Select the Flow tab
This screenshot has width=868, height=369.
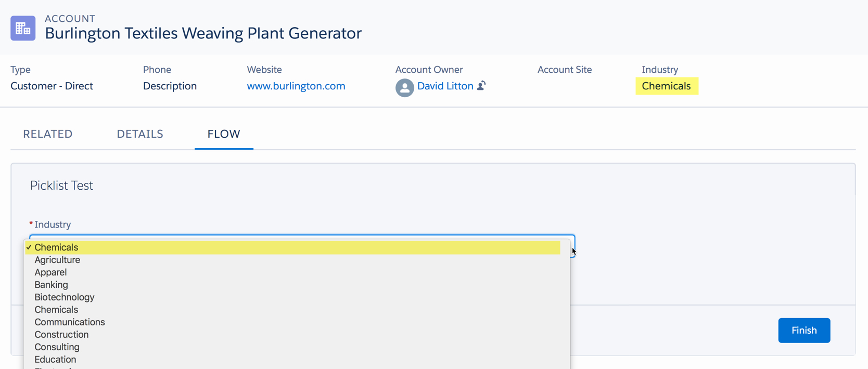tap(224, 134)
